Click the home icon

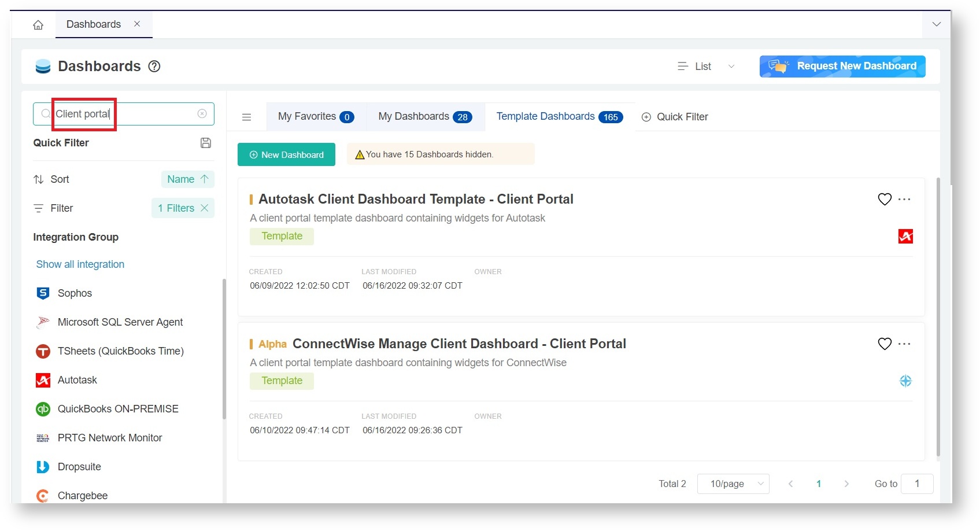(x=38, y=24)
